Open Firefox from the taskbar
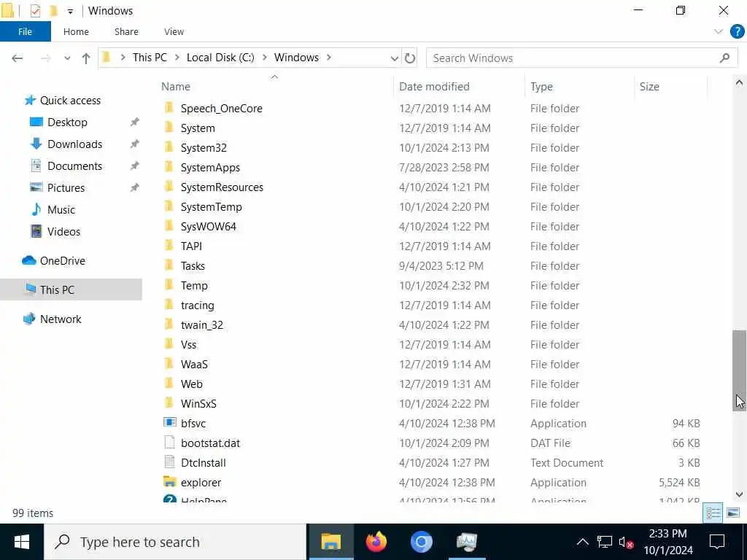The height and width of the screenshot is (560, 747). tap(376, 542)
